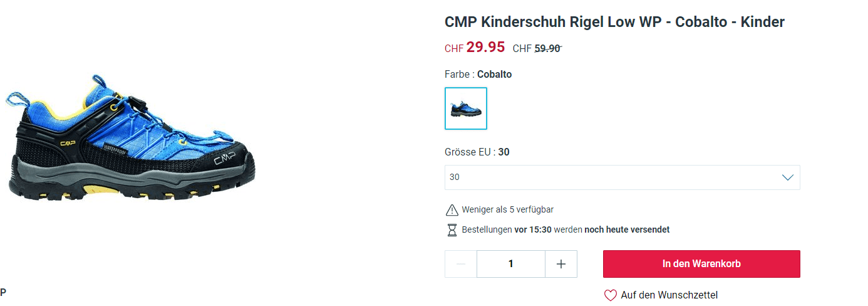Open the large blue shoe product image

click(132, 138)
